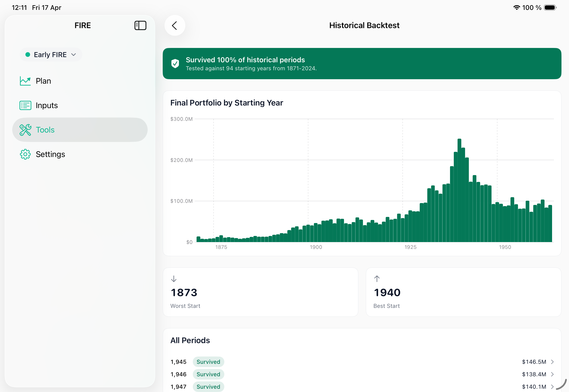Viewport: 569px width, 392px height.
Task: Click the Final Portfolio by Starting Year title
Action: [x=226, y=103]
